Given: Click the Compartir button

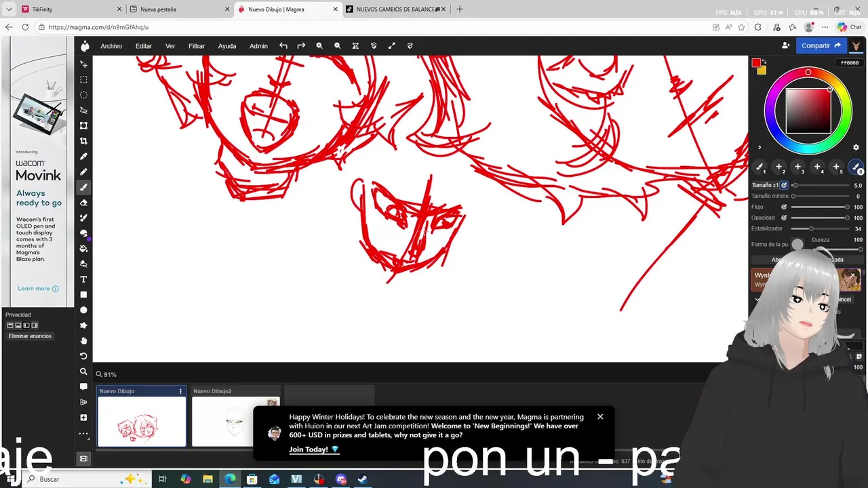Looking at the screenshot, I should [821, 45].
